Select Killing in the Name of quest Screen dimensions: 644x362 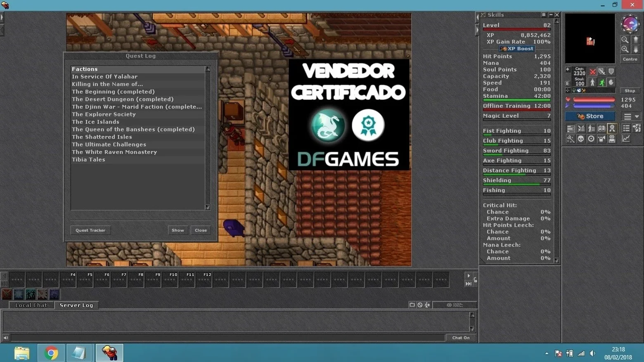pyautogui.click(x=138, y=84)
